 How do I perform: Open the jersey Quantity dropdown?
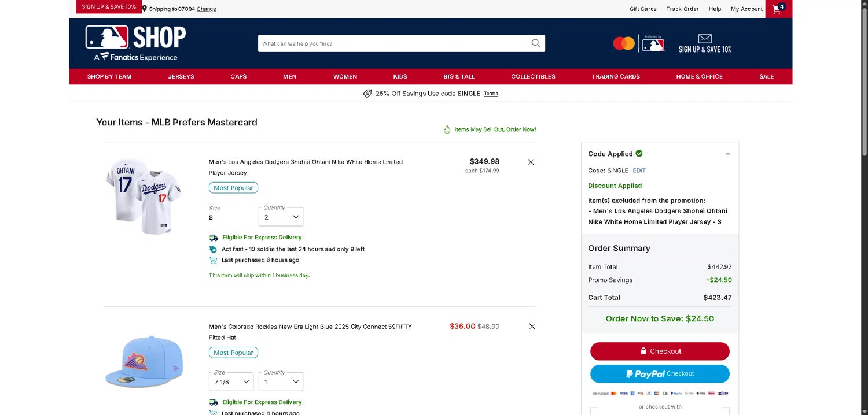(x=281, y=217)
